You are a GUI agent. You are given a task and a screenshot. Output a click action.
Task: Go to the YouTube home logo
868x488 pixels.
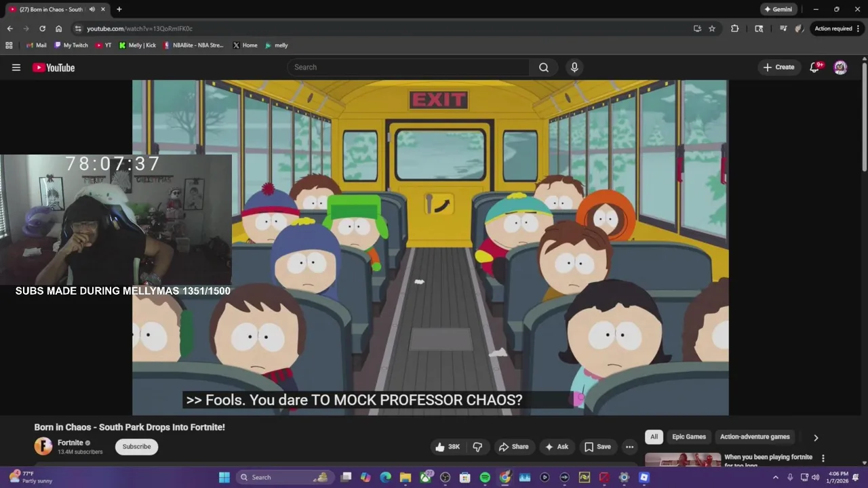click(54, 67)
